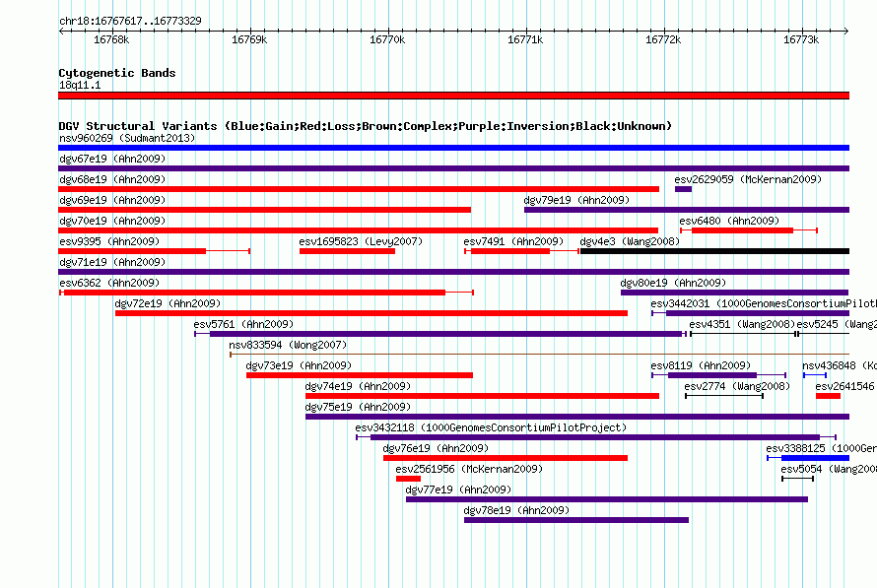Click the esv3388125 variant label
877x588 pixels.
(821, 448)
